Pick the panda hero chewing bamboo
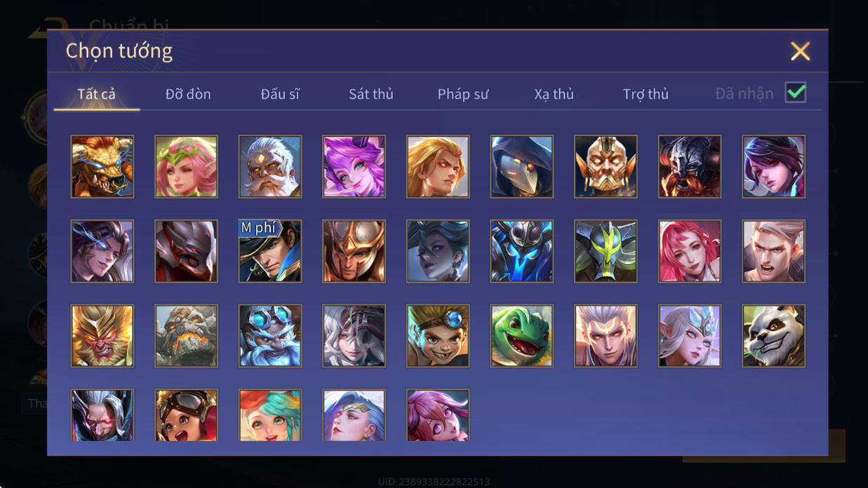Screen dimensions: 868x488 pyautogui.click(x=773, y=336)
